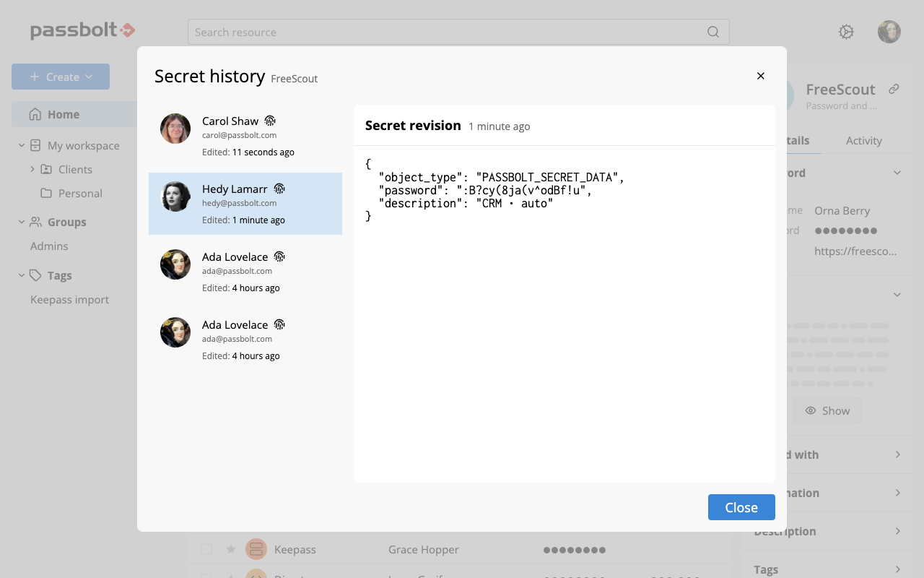Collapse the Groups section chevron
This screenshot has height=578, width=924.
22,222
